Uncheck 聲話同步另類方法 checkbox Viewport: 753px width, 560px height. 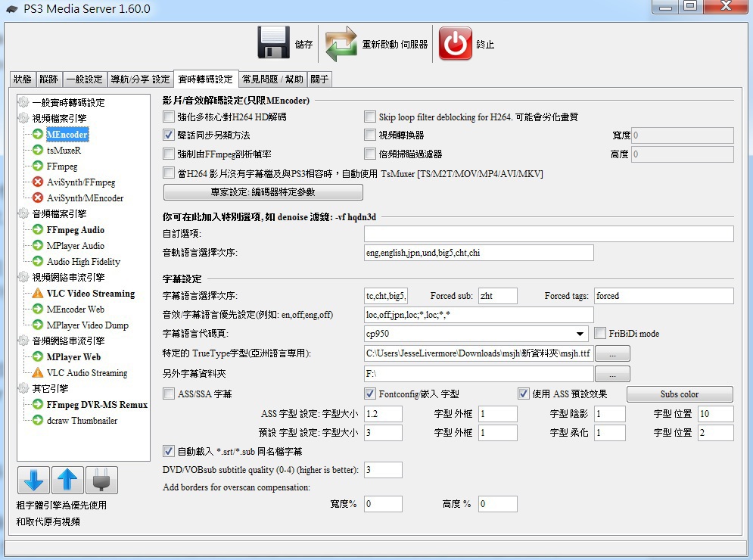tap(169, 135)
